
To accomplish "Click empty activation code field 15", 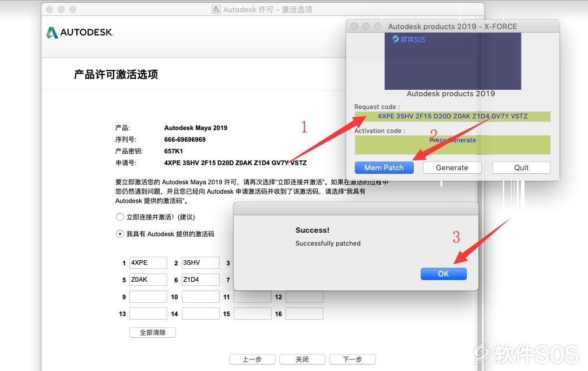I will [252, 314].
